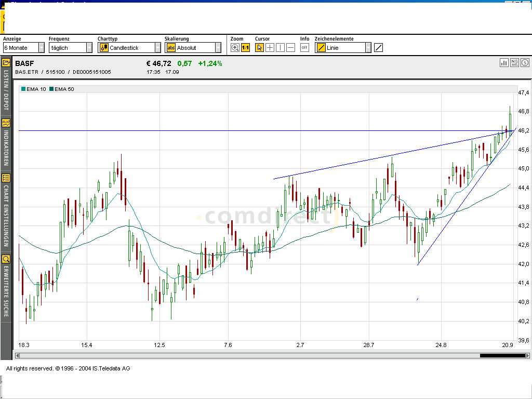Click the zoom-in magnifier icon

click(x=235, y=48)
